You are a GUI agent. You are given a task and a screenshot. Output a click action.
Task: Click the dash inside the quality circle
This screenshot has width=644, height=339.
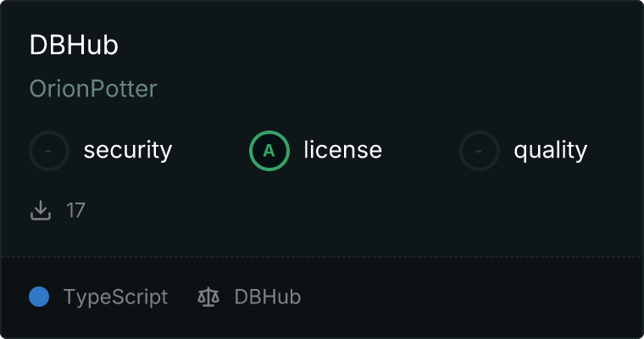click(479, 151)
